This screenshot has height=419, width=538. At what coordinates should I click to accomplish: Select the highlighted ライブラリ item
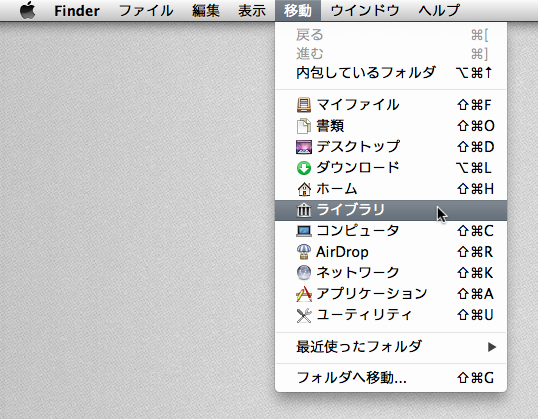(391, 210)
